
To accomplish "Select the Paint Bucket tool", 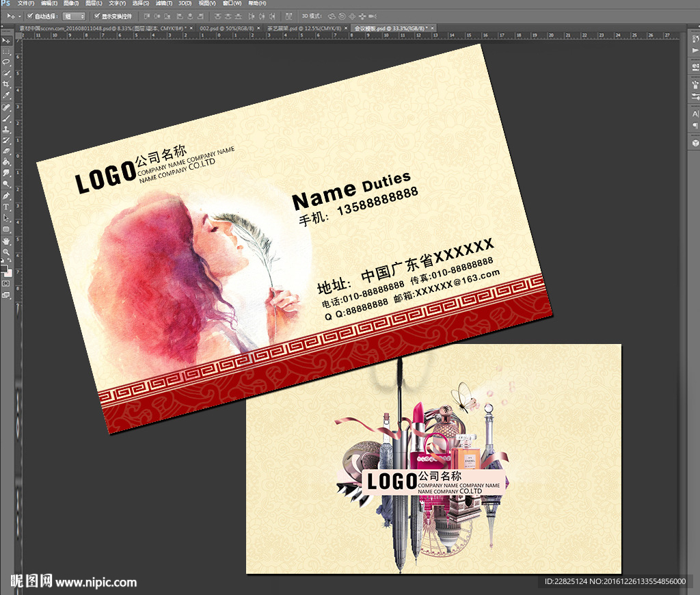I will 5,161.
